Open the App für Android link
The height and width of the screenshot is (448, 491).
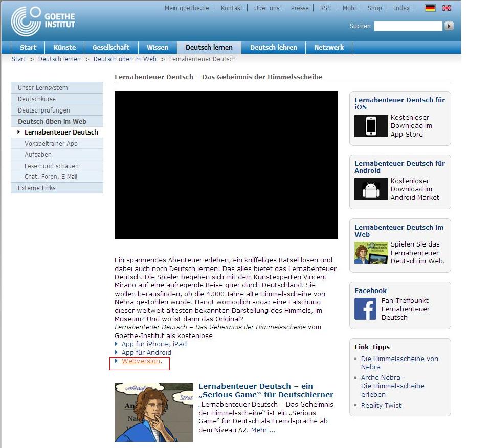tap(146, 352)
